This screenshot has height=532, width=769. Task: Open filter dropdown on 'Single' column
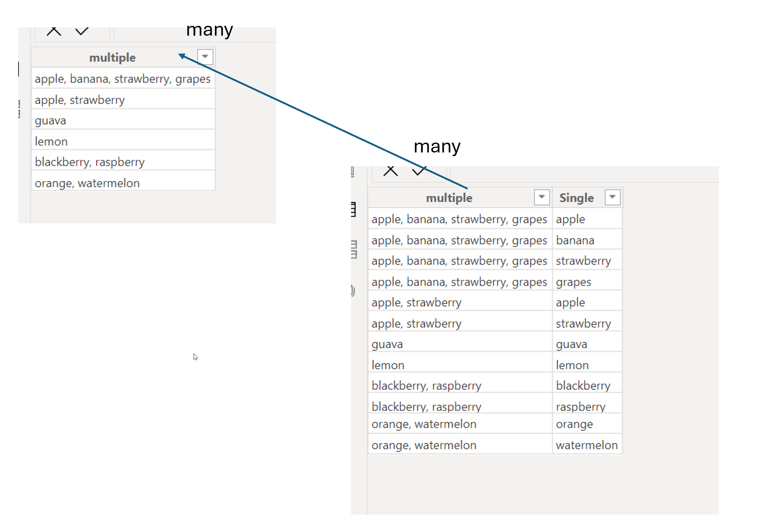[613, 197]
